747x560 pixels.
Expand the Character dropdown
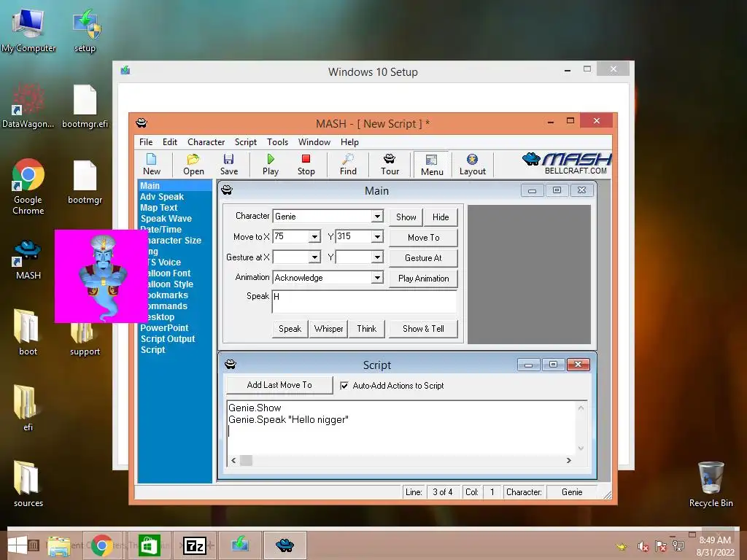tap(377, 216)
